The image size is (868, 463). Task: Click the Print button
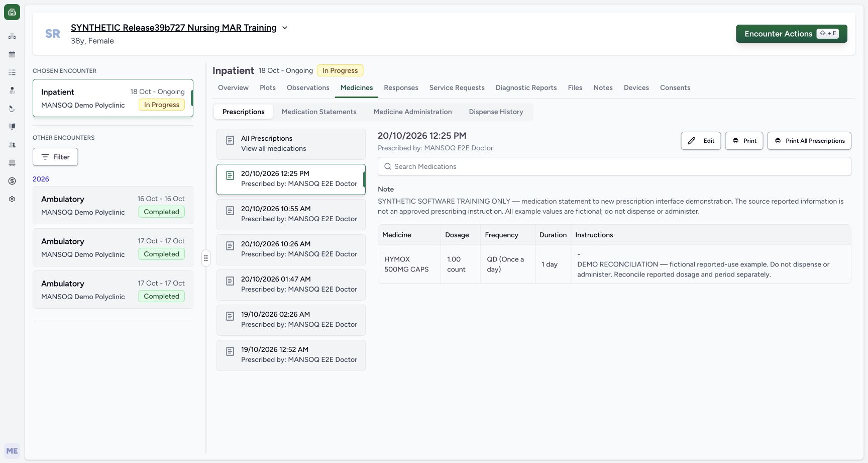pos(744,141)
